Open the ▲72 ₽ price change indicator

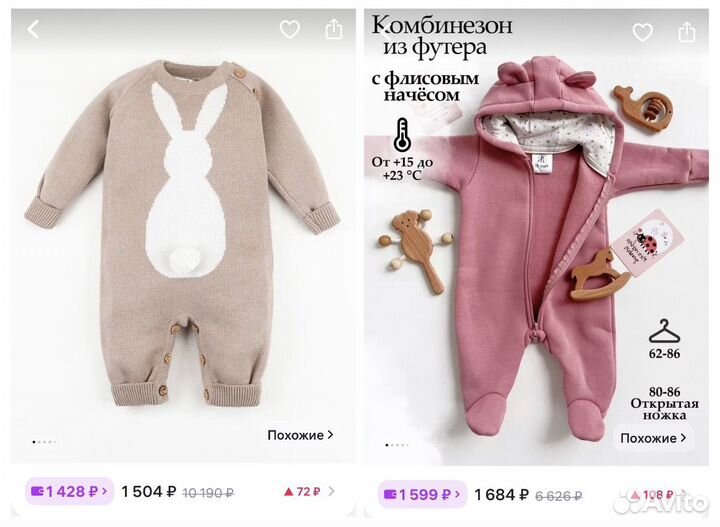pyautogui.click(x=302, y=492)
